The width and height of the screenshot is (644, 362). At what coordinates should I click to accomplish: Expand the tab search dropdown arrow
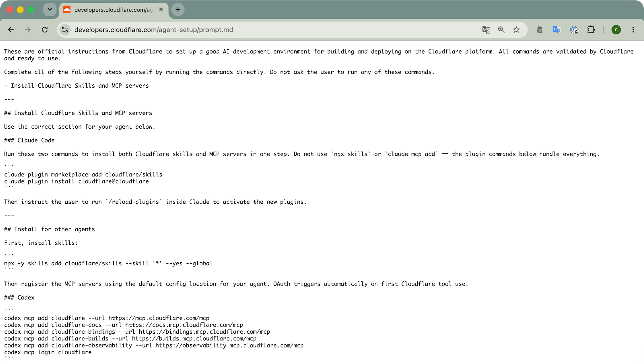(50, 10)
